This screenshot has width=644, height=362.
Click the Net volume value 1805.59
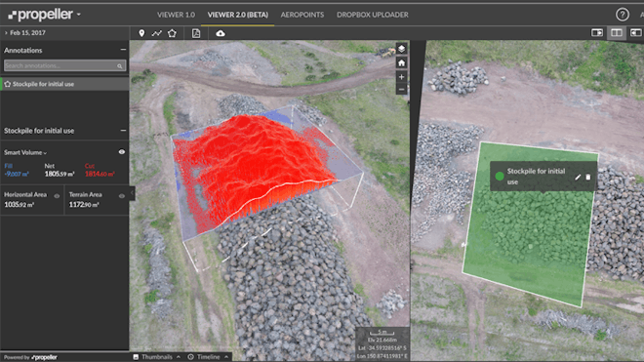pos(60,175)
